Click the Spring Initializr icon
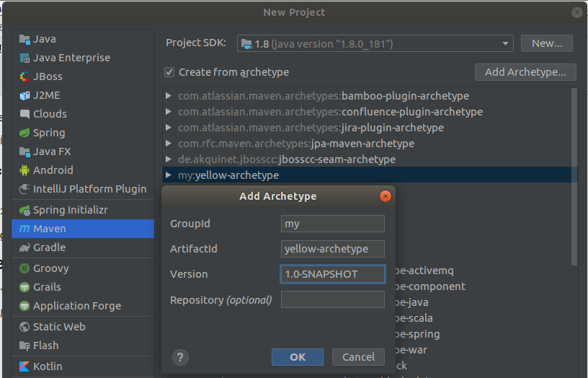The height and width of the screenshot is (378, 588). pos(24,210)
